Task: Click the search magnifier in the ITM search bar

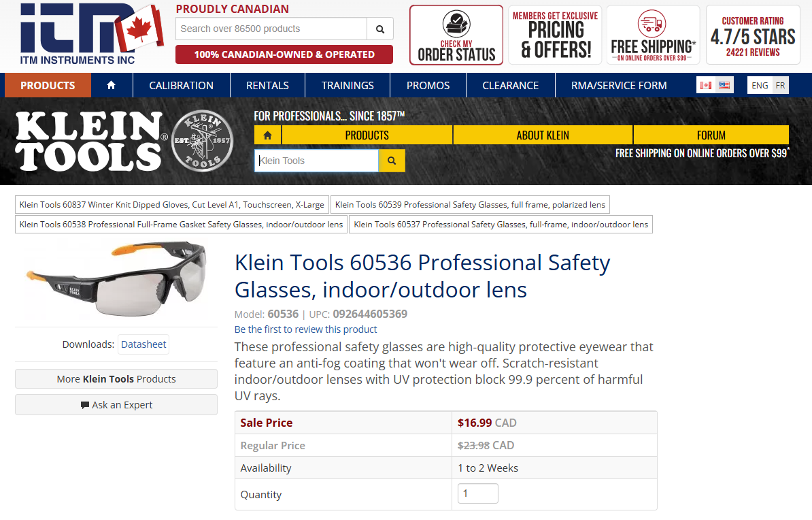Action: click(x=379, y=29)
